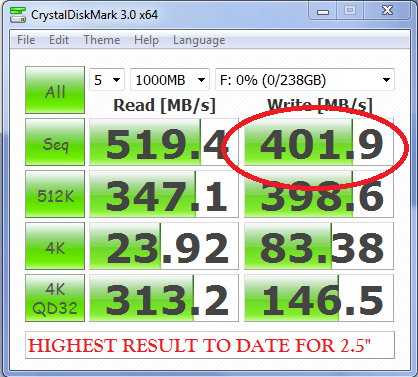
Task: Open the Language menu
Action: (199, 41)
